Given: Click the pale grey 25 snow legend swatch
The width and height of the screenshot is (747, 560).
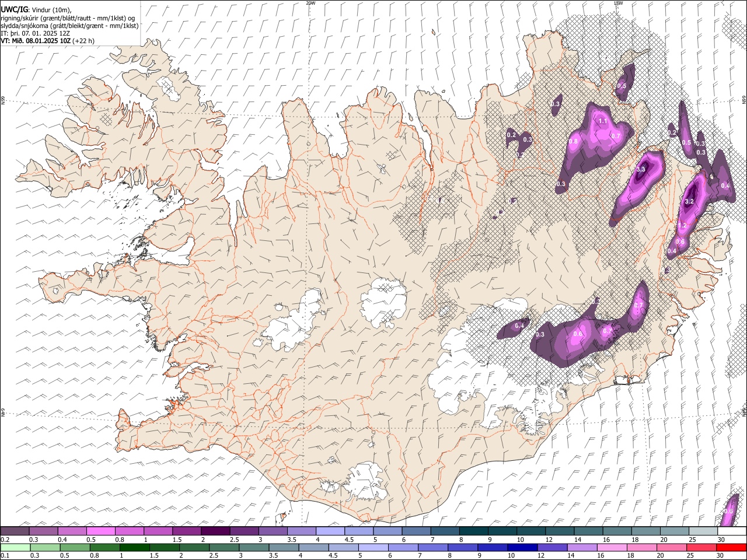Looking at the screenshot, I should pyautogui.click(x=703, y=531).
